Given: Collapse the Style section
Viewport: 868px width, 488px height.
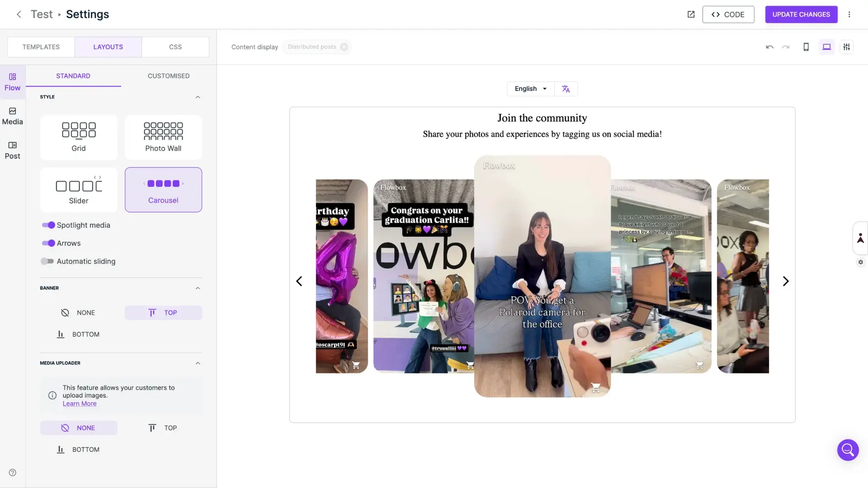Looking at the screenshot, I should [198, 97].
